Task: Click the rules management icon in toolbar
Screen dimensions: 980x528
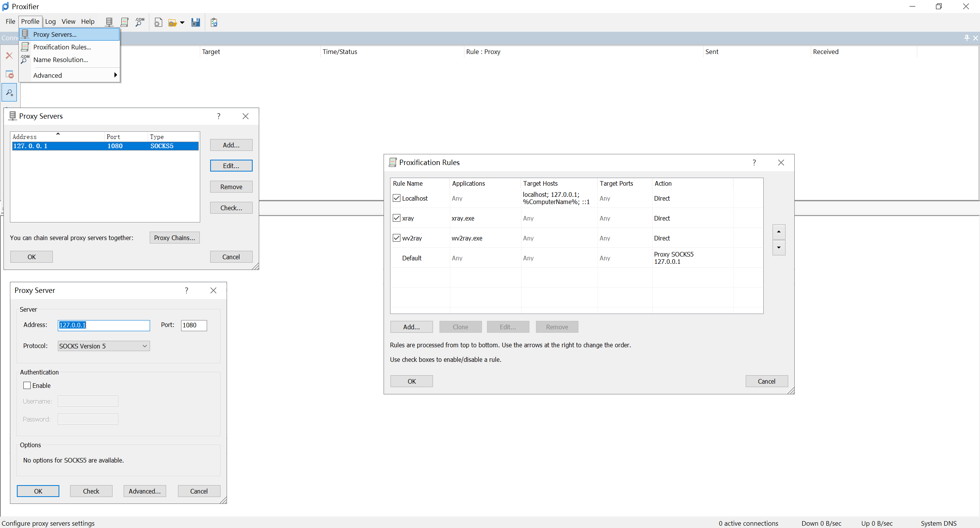Action: click(124, 21)
